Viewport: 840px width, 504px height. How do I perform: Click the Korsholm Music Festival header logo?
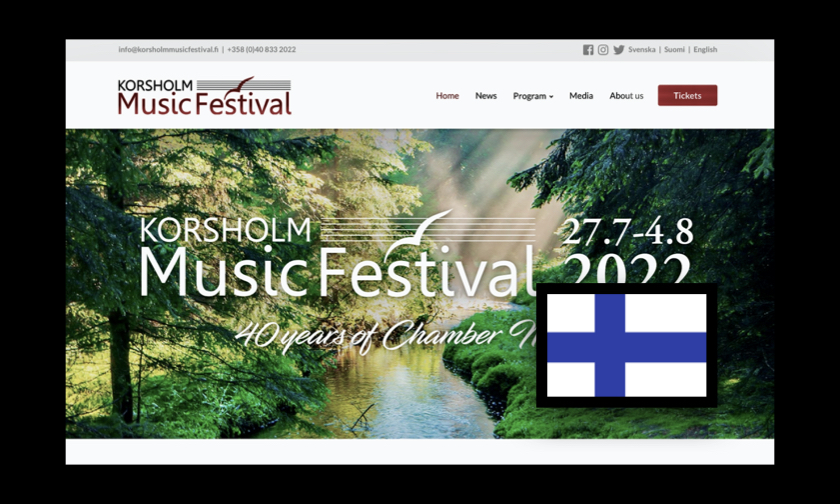tap(204, 96)
